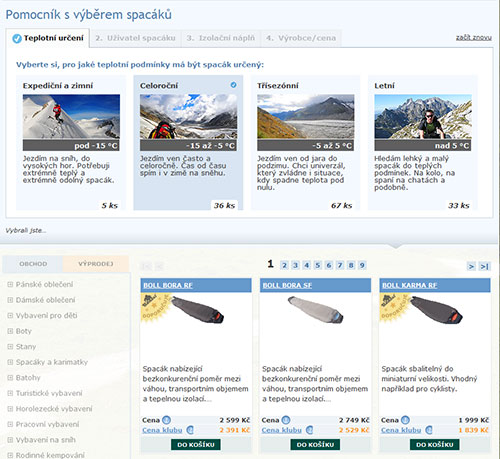Screen dimensions: 500x459
Task: Open the 2. Uživatel spacáku tab
Action: coord(135,38)
